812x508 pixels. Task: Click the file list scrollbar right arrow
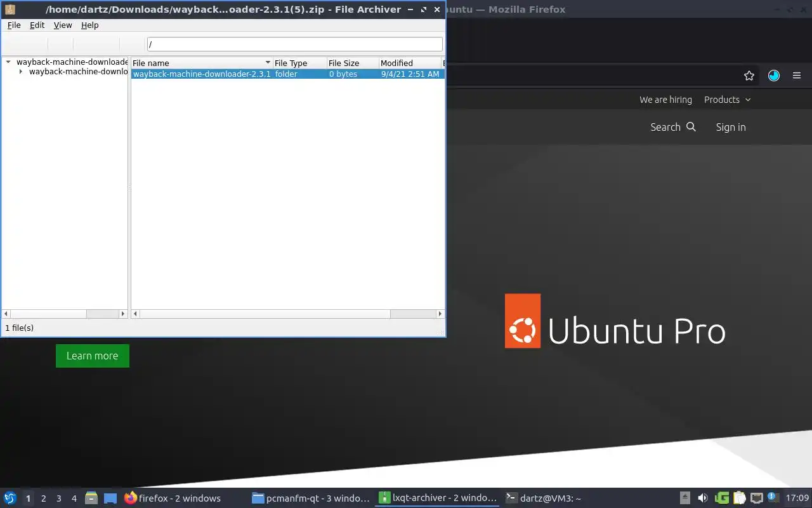pos(440,314)
